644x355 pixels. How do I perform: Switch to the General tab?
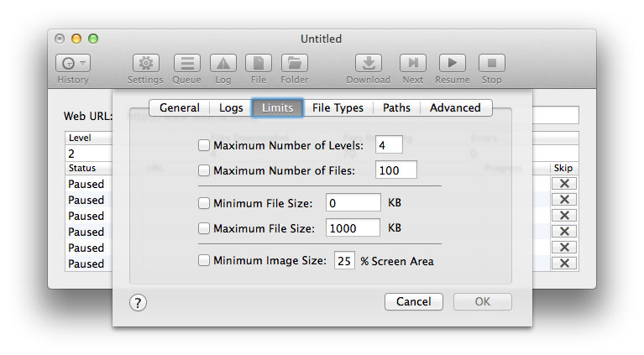point(180,107)
